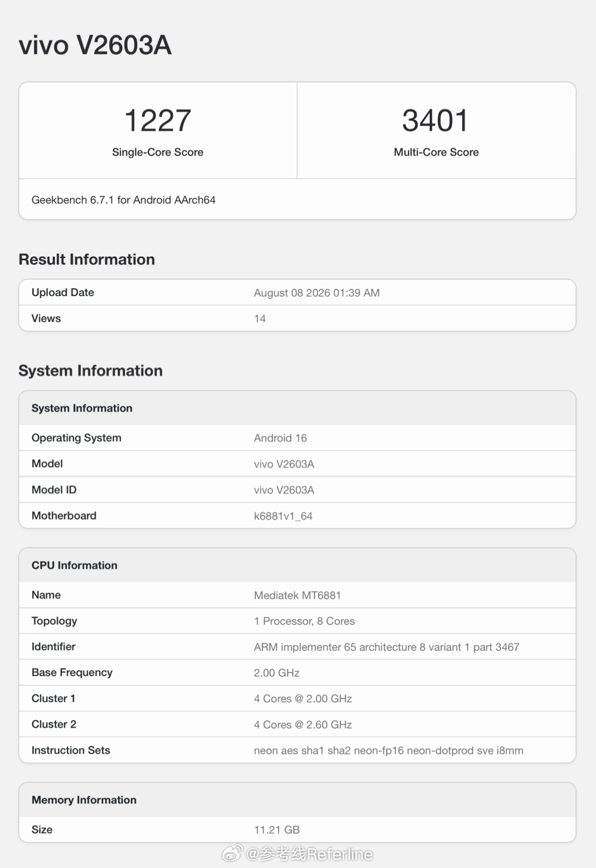Click the Instruction Sets label
This screenshot has width=596, height=868.
[71, 750]
